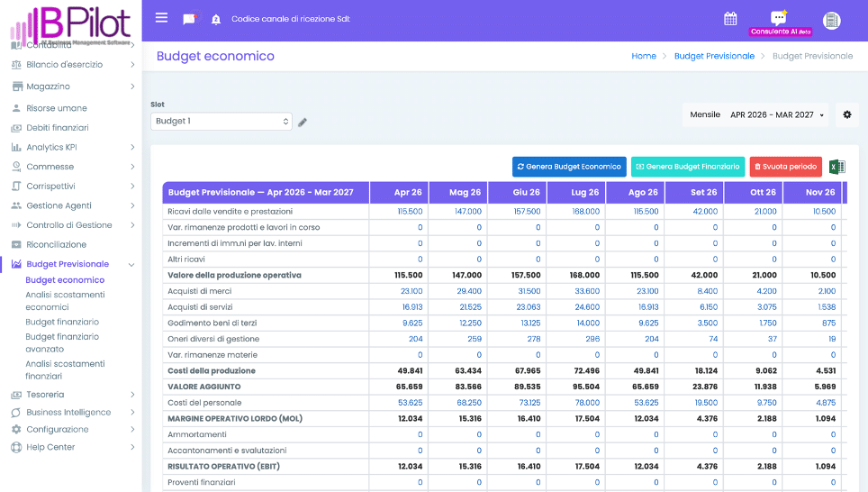
Task: Open the chat messages icon
Action: click(189, 19)
